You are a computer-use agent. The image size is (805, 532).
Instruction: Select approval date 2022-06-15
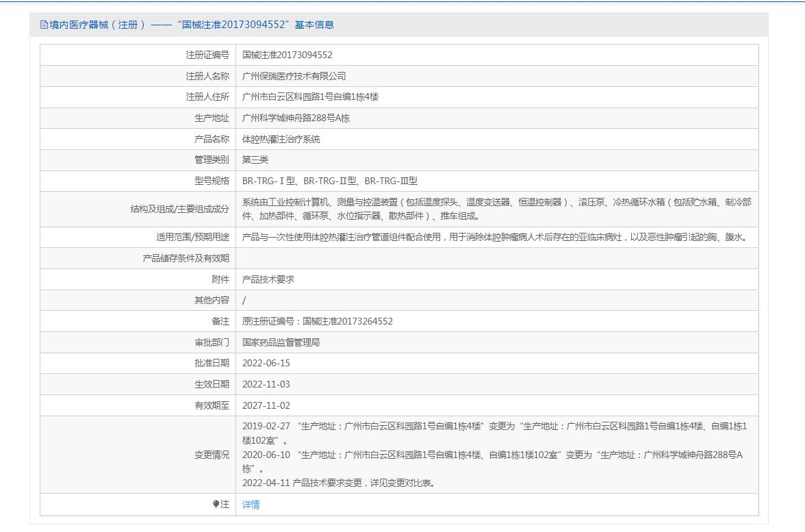click(266, 363)
